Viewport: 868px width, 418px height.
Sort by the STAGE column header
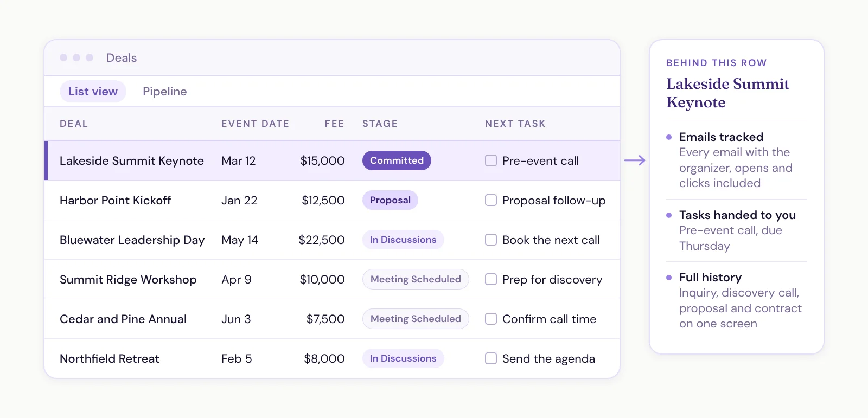click(x=380, y=124)
